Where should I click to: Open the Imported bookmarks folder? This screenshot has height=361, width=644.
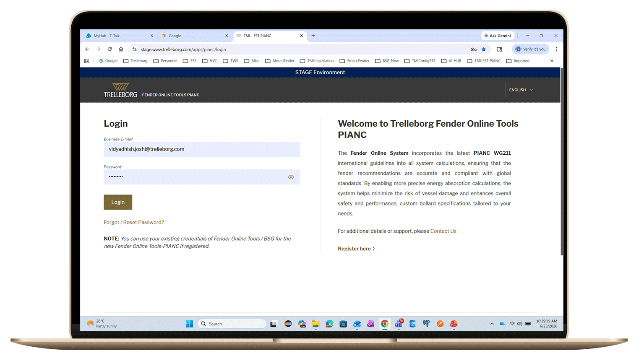click(518, 61)
